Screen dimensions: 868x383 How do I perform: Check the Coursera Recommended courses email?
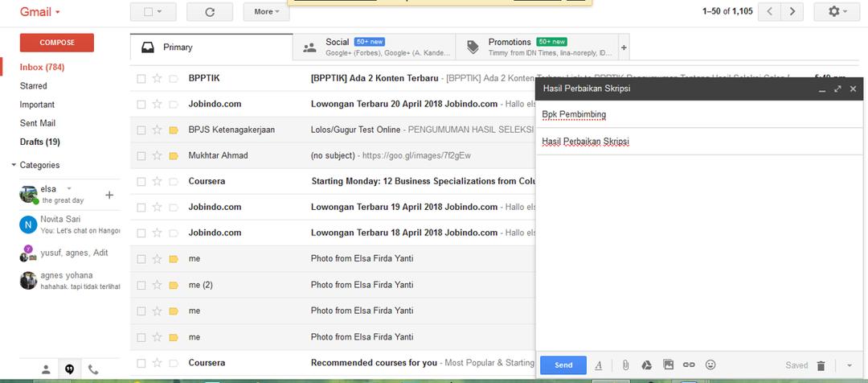coord(141,363)
